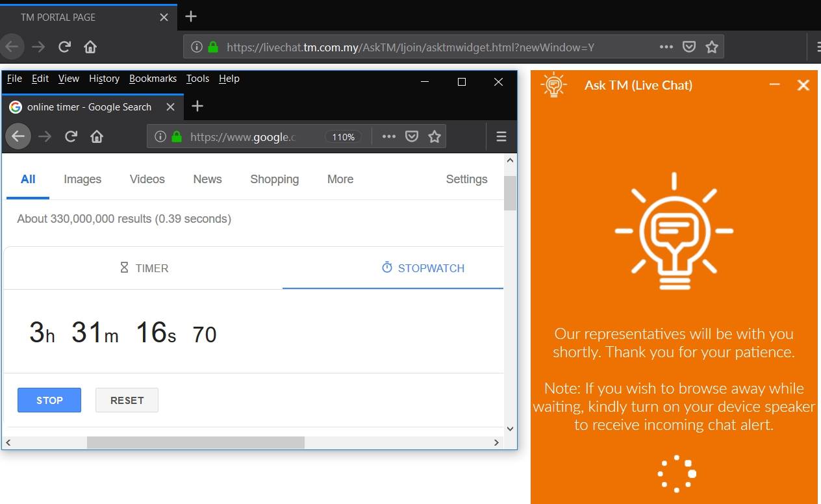Open the hamburger menu in Google window
This screenshot has width=821, height=504.
pyautogui.click(x=501, y=136)
